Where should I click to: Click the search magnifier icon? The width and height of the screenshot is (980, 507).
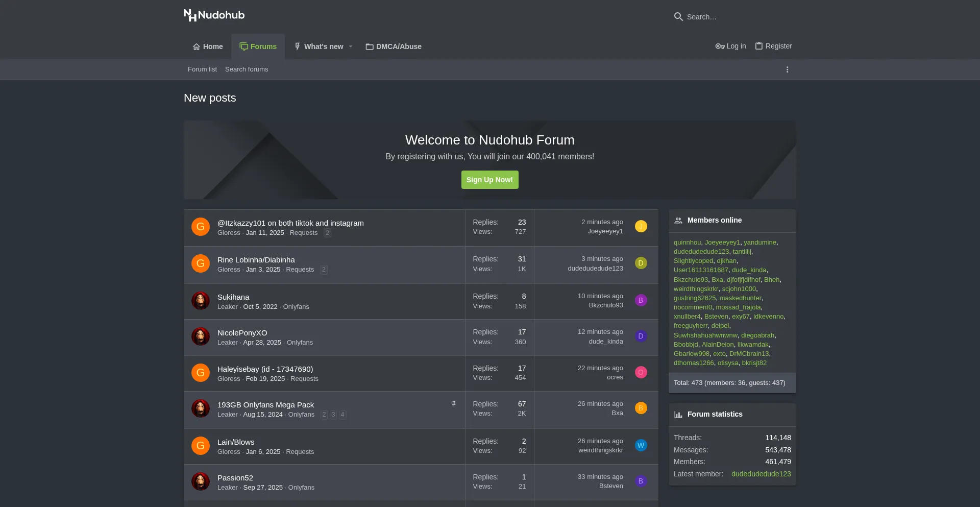pos(678,17)
